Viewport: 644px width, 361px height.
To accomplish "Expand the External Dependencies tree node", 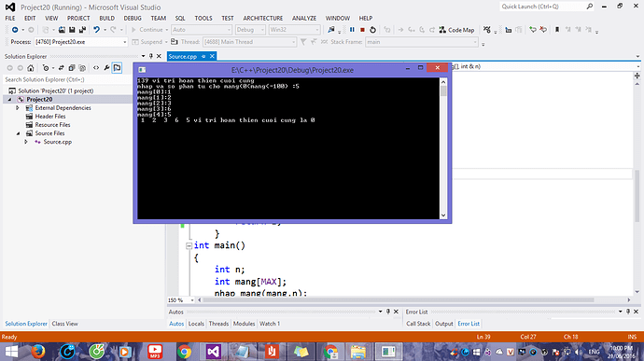I will coord(17,107).
